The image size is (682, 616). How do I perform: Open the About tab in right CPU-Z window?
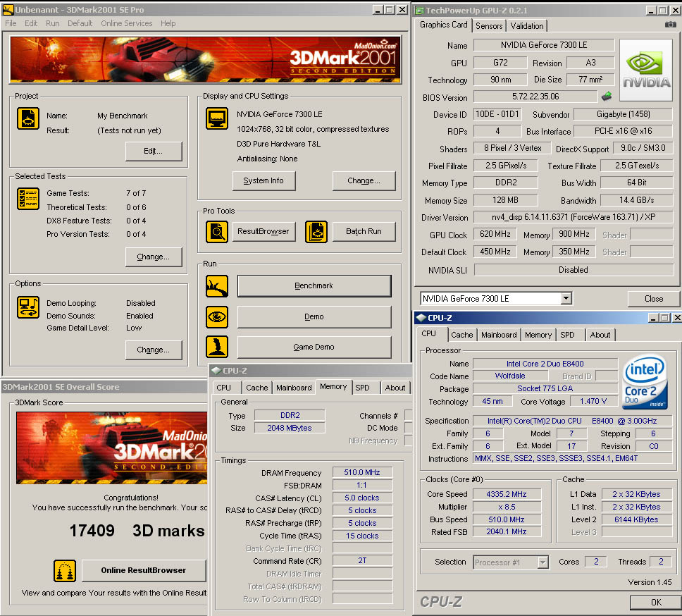point(600,335)
